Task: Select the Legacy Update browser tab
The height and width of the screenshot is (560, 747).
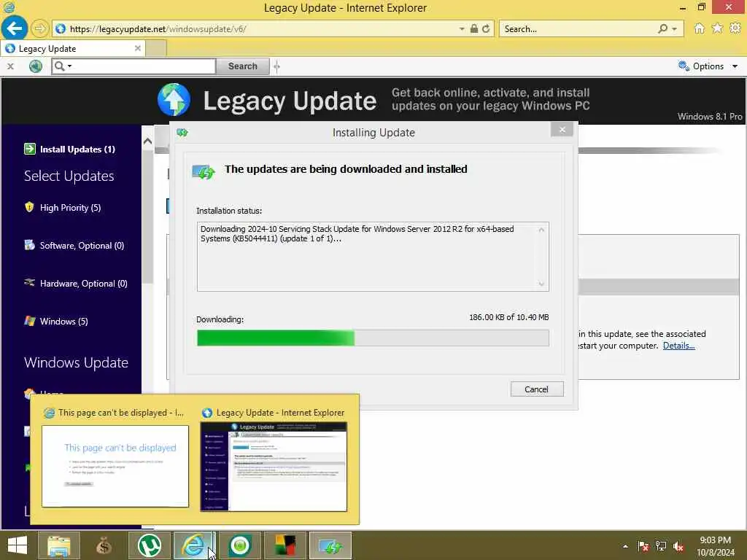Action: tap(74, 49)
